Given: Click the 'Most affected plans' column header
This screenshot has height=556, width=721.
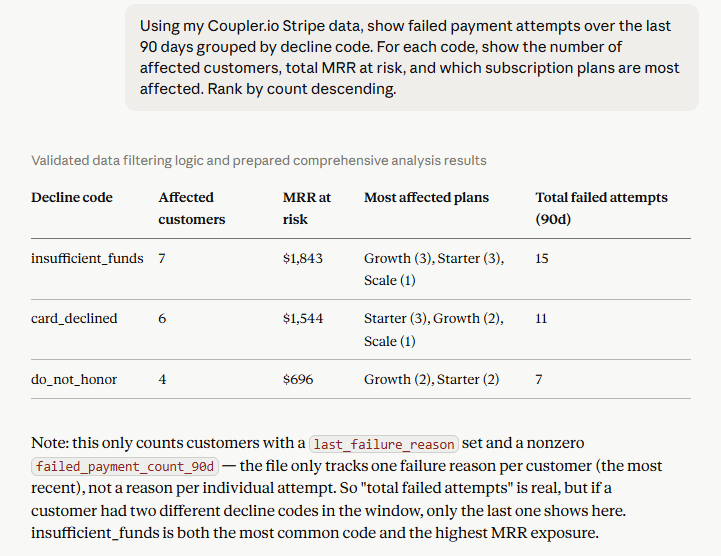Looking at the screenshot, I should pos(426,197).
